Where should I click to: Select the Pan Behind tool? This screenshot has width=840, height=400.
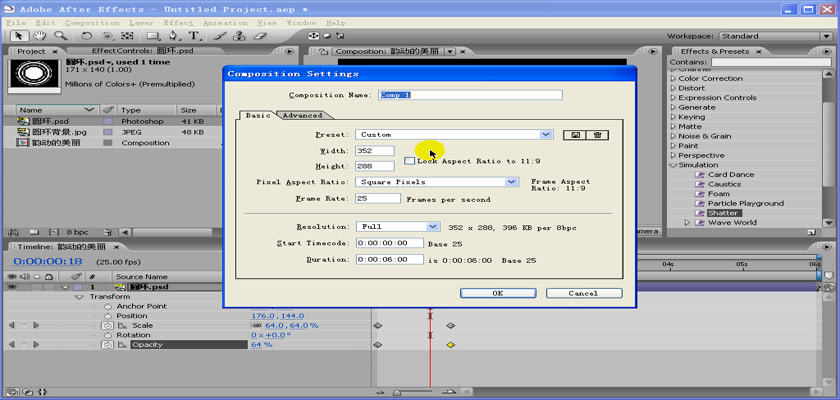click(127, 36)
